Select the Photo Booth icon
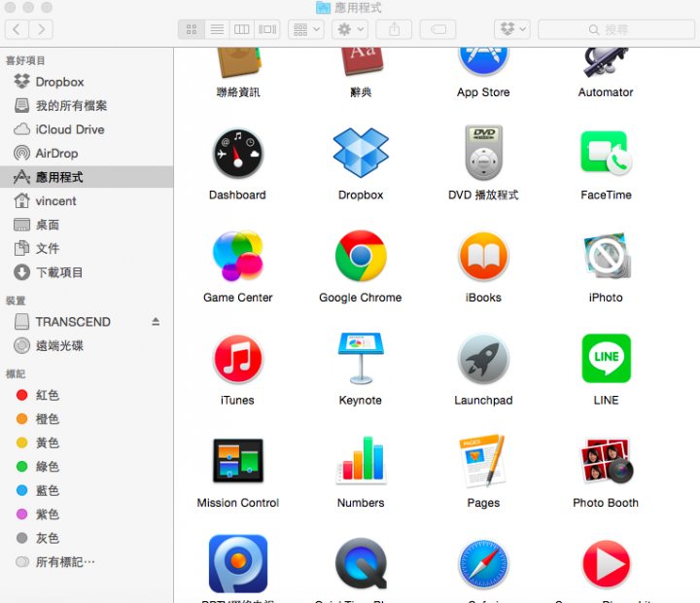Screen dimensions: 700x603 pos(606,460)
